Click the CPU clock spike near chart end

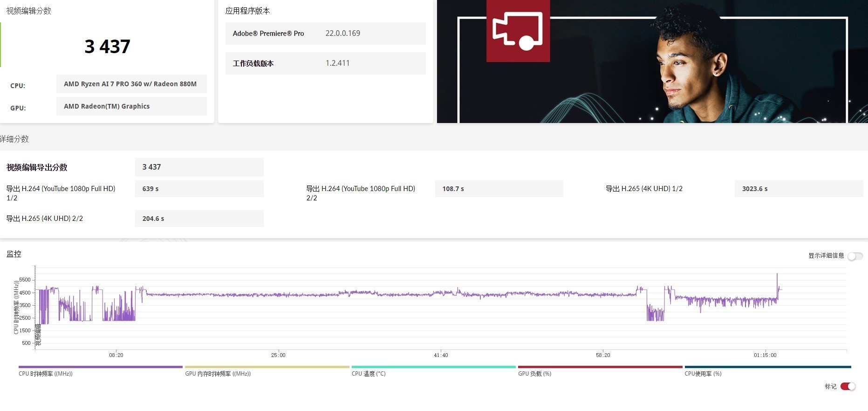pyautogui.click(x=777, y=280)
